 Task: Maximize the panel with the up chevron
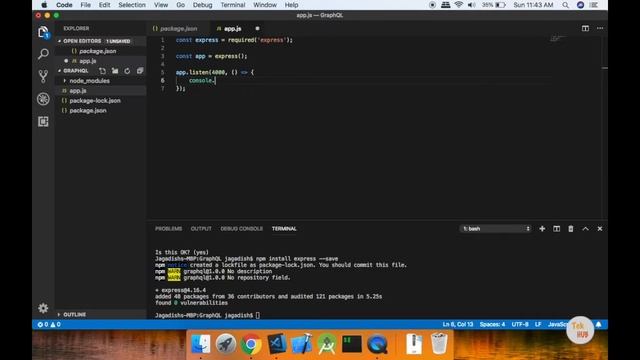click(x=585, y=229)
